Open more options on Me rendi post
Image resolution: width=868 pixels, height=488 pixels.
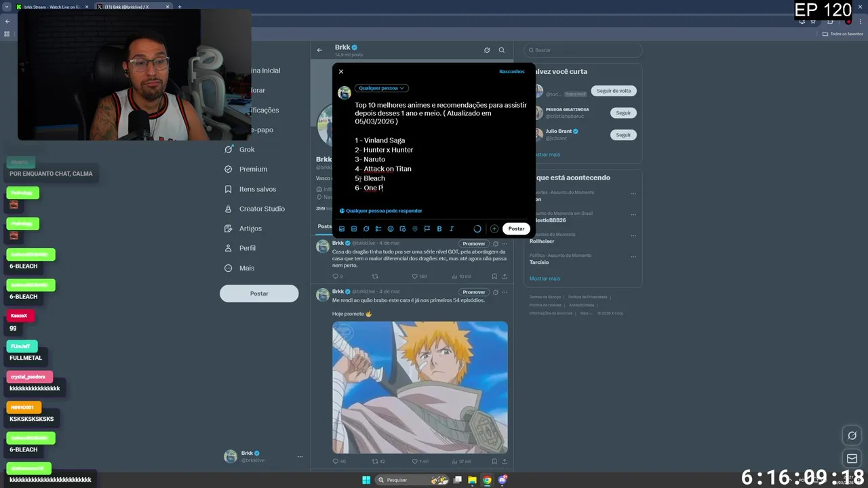[505, 292]
